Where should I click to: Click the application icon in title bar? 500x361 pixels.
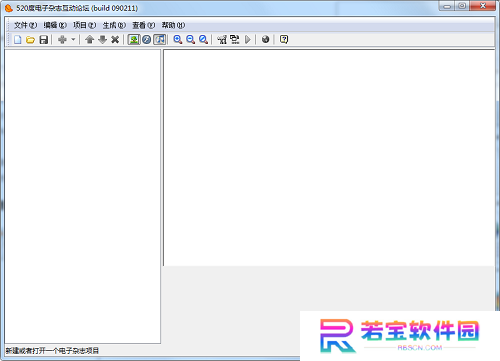click(9, 8)
